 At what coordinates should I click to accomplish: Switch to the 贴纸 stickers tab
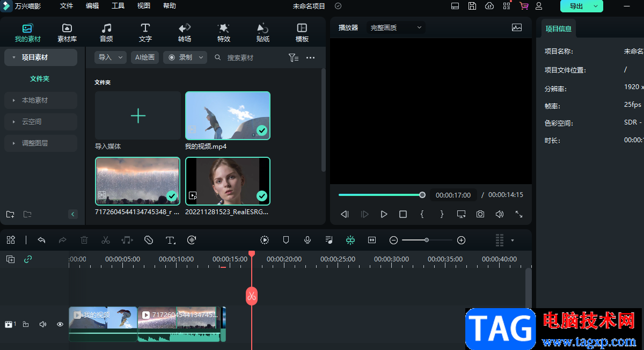coord(263,33)
